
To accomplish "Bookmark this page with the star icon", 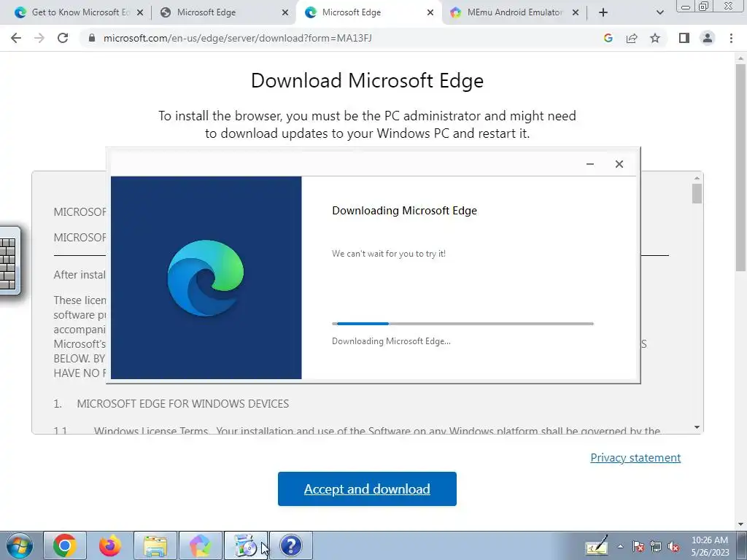I will [x=655, y=38].
